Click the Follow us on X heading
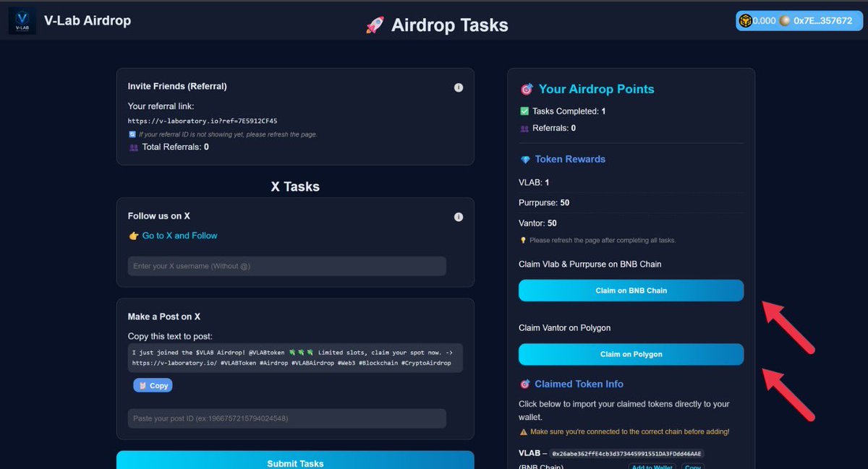The image size is (868, 469). (x=159, y=216)
